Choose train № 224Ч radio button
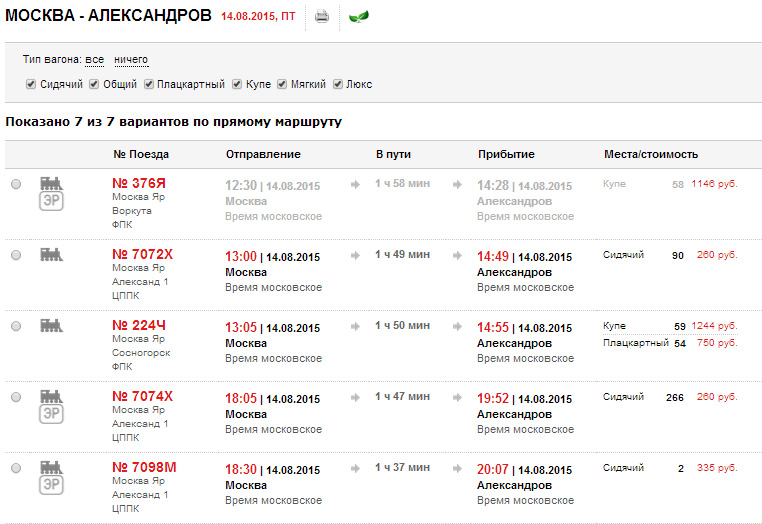This screenshot has width=762, height=524. 15,327
